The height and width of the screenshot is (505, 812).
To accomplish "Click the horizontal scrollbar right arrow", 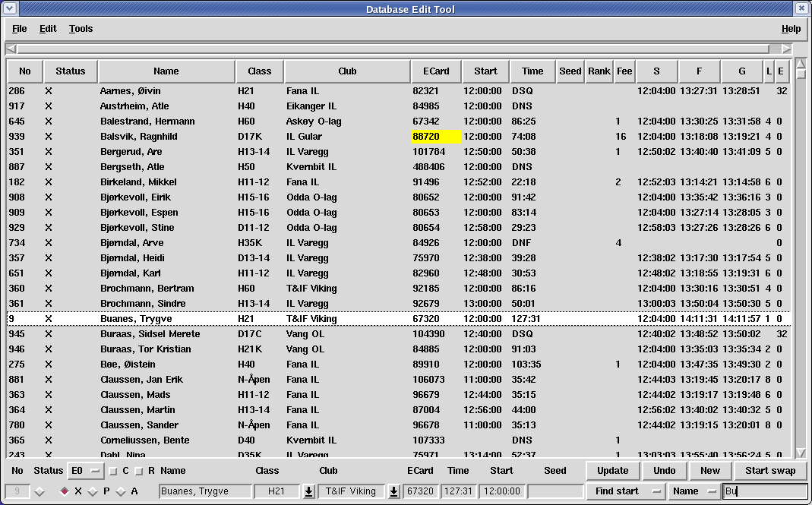I will click(x=786, y=49).
